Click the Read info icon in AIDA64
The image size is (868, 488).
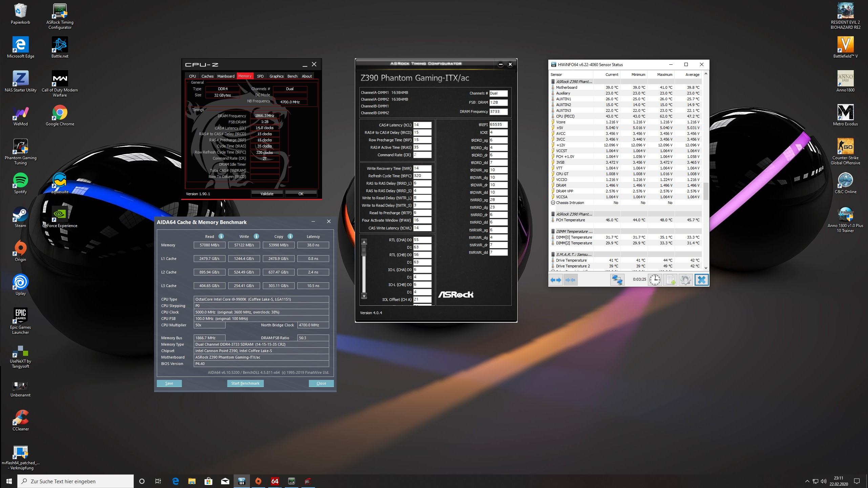coord(221,236)
